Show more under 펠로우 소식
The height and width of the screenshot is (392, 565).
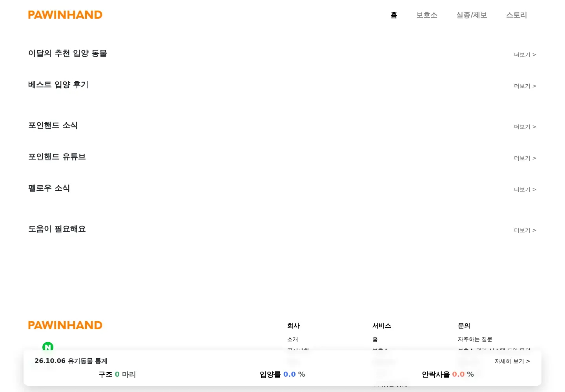click(x=525, y=189)
